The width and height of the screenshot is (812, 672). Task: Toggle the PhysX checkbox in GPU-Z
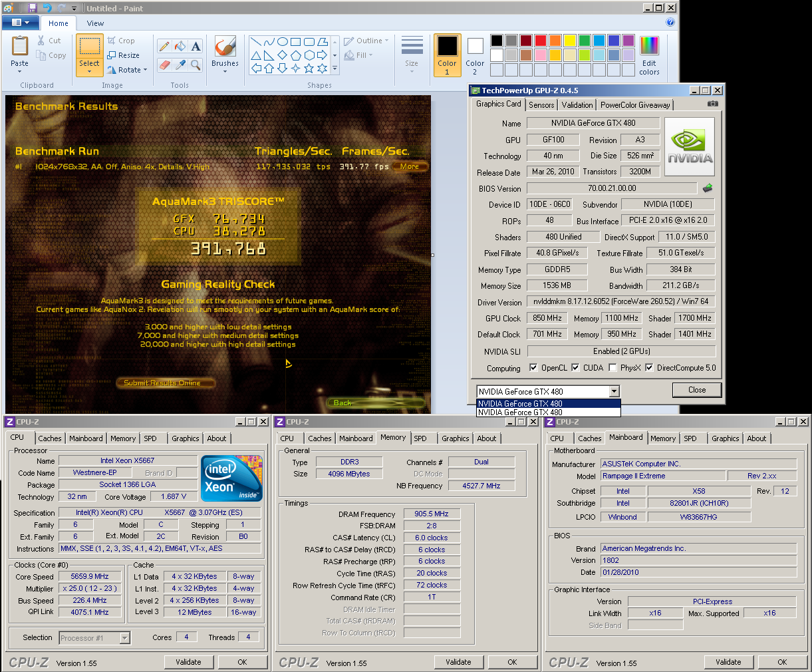[x=612, y=367]
